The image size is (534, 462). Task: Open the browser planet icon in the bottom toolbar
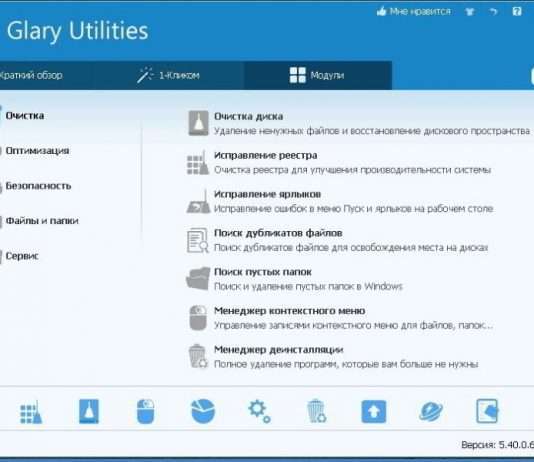point(430,411)
